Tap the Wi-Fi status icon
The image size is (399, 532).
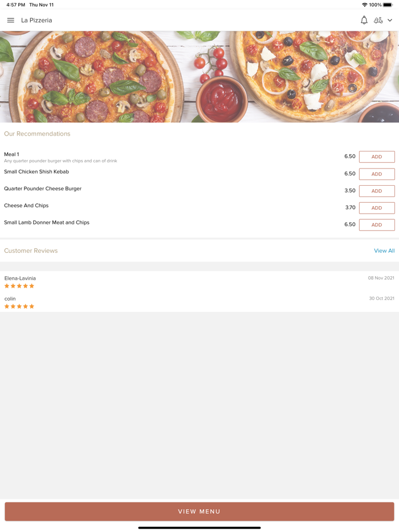pyautogui.click(x=364, y=5)
